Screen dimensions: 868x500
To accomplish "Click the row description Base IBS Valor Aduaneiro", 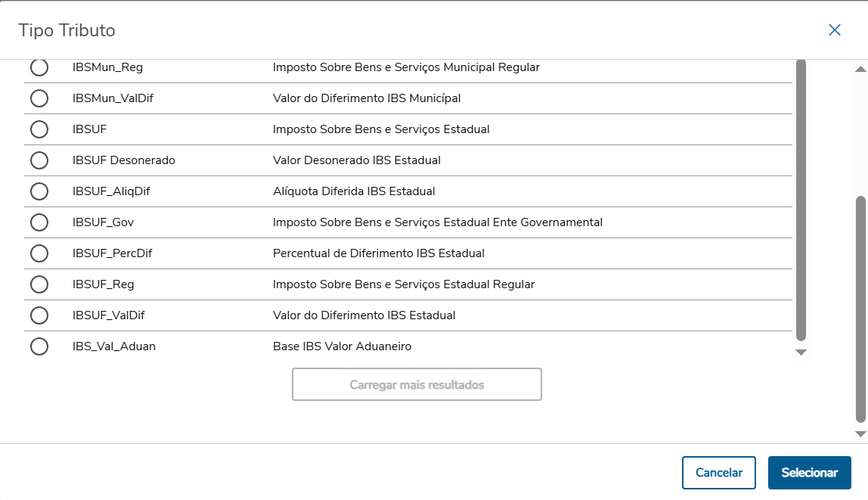I will point(342,346).
